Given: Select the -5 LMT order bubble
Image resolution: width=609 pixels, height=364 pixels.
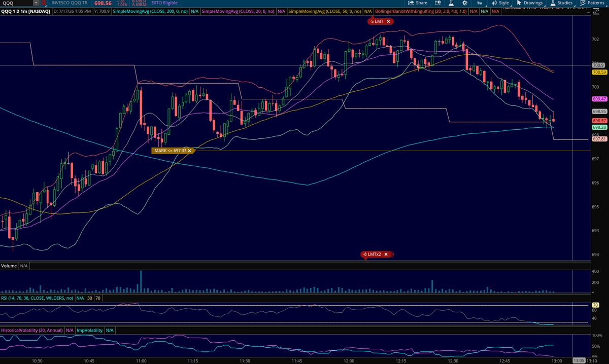Looking at the screenshot, I should pyautogui.click(x=380, y=21).
